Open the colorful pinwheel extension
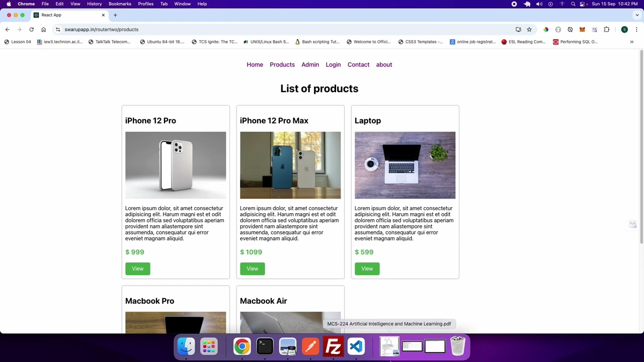Viewport: 644px width, 362px height. coord(546,30)
